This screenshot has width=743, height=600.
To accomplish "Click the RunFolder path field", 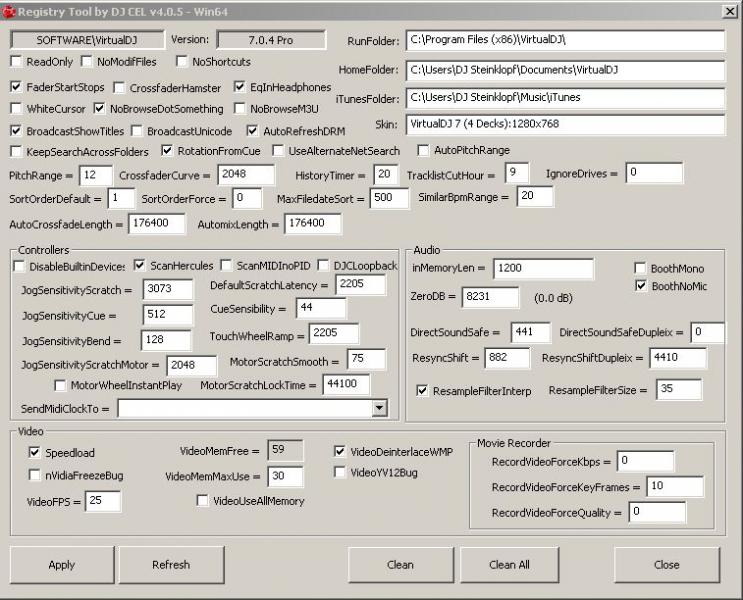I will [x=565, y=40].
